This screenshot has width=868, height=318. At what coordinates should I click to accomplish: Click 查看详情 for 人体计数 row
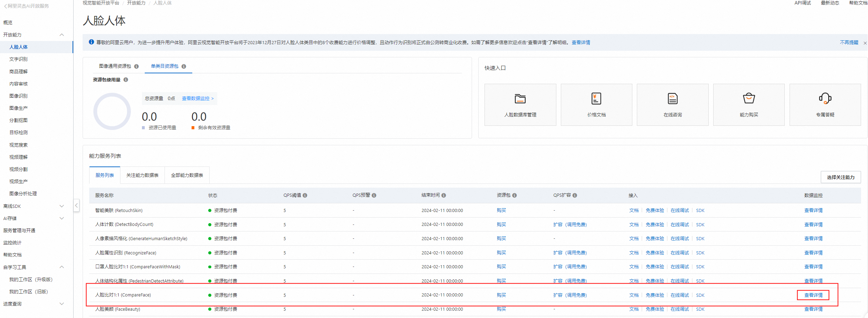pyautogui.click(x=813, y=225)
